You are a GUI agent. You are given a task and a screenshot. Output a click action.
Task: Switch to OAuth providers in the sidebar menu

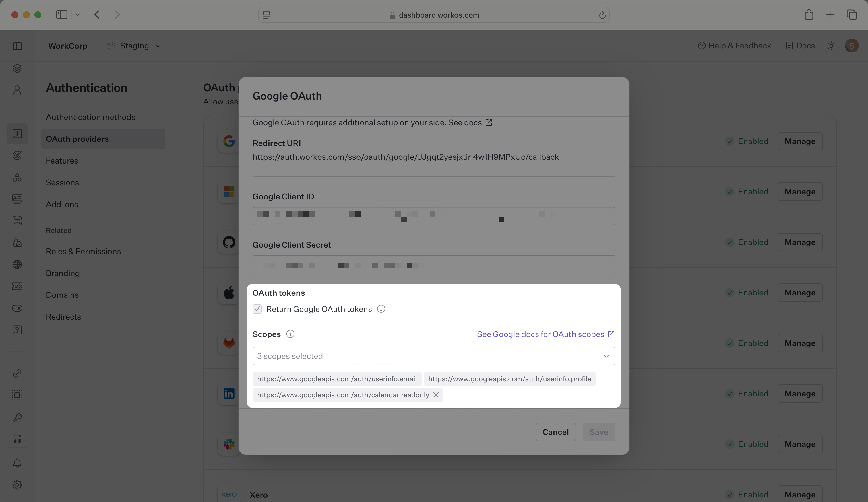click(77, 139)
